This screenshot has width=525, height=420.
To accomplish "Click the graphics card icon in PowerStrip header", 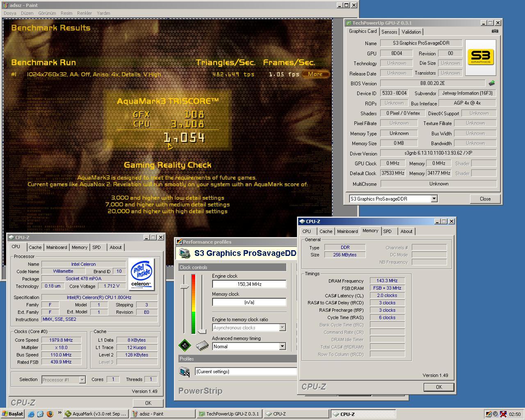I will pyautogui.click(x=185, y=253).
